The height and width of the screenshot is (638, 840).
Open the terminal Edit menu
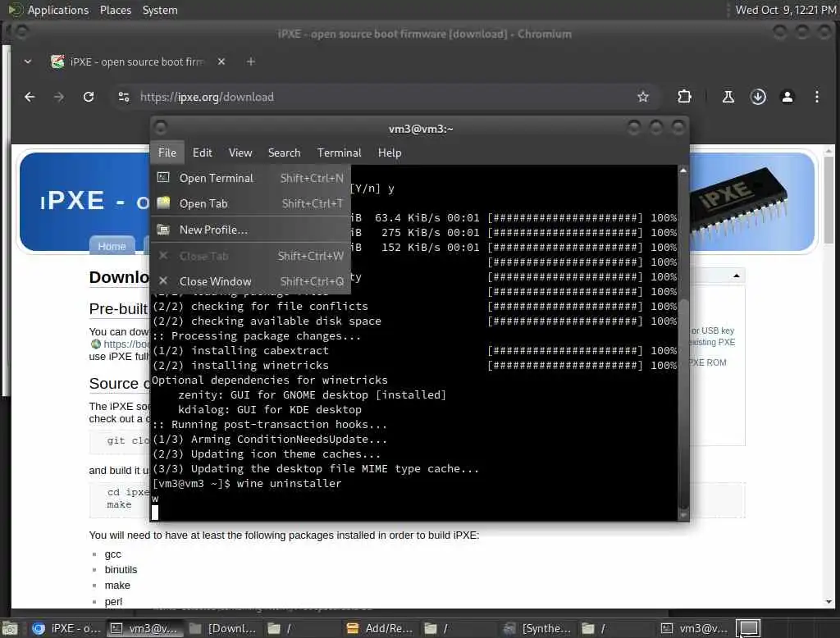point(202,153)
